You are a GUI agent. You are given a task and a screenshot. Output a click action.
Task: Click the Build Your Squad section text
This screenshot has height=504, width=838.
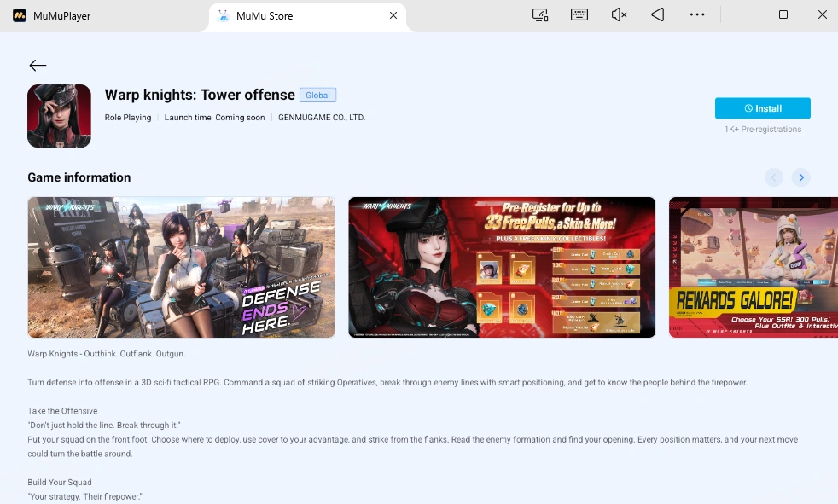pos(60,483)
